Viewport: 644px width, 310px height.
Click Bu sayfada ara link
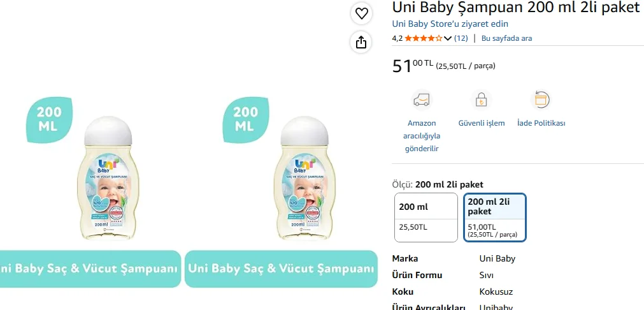[x=506, y=38]
